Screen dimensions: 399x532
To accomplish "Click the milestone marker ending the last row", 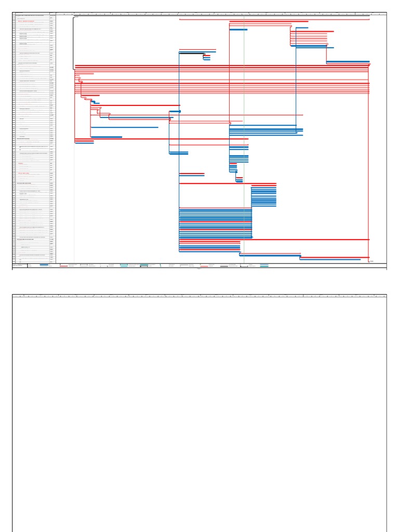I will coord(369,261).
